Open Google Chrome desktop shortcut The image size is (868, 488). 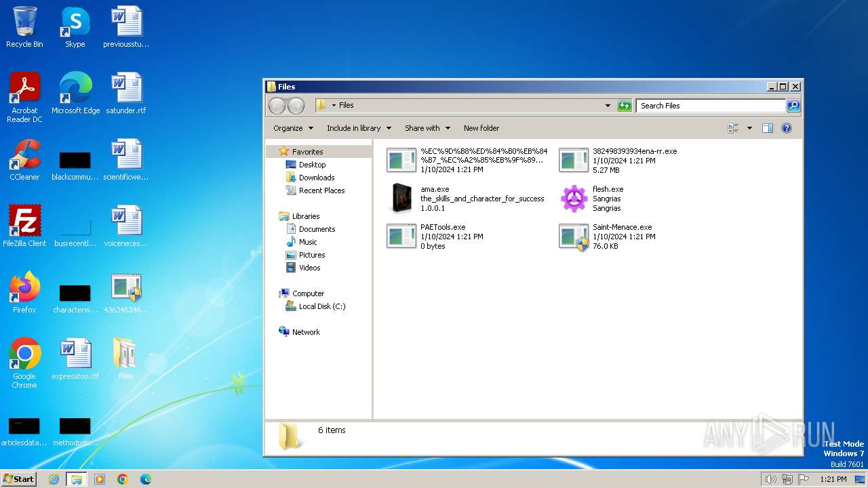[24, 363]
